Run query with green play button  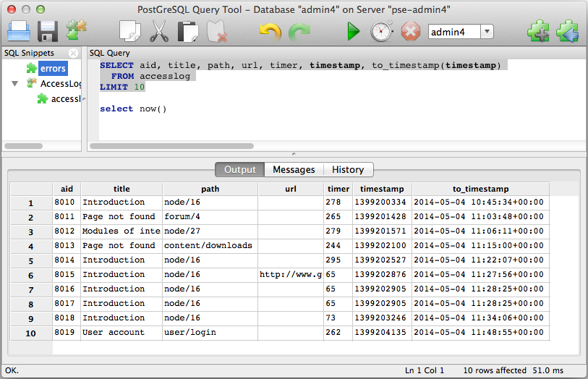pos(353,32)
